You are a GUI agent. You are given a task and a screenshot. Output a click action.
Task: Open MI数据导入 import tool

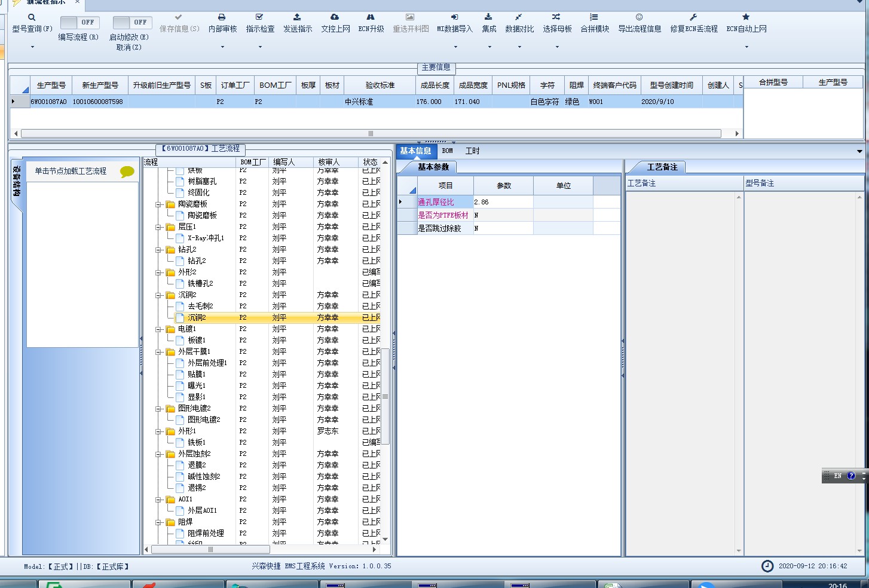click(454, 23)
